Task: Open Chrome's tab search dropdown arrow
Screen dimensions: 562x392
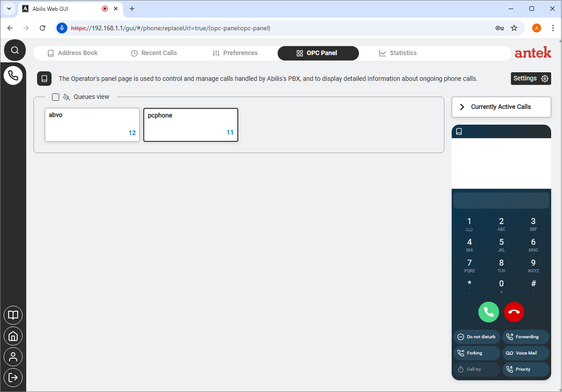Action: pyautogui.click(x=9, y=9)
